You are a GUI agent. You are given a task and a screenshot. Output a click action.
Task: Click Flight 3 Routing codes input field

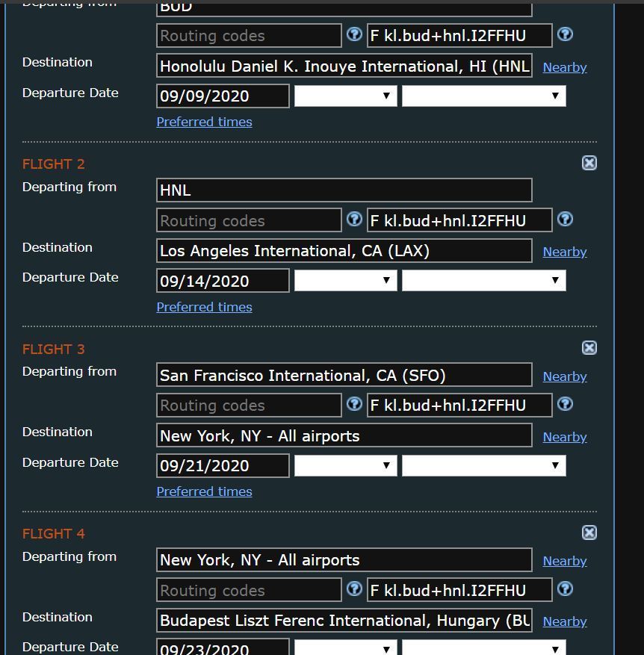pos(249,406)
